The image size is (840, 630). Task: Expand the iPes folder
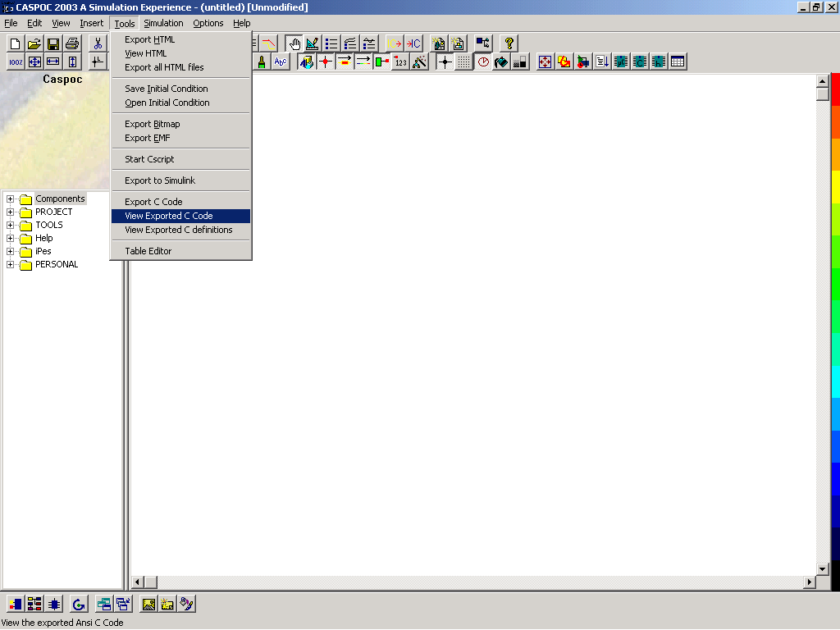pyautogui.click(x=10, y=251)
